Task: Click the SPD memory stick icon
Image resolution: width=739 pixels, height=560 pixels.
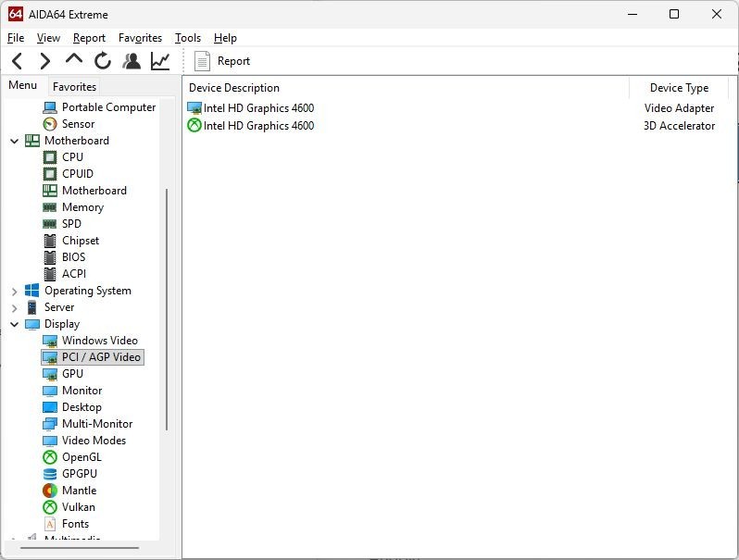Action: tap(50, 224)
